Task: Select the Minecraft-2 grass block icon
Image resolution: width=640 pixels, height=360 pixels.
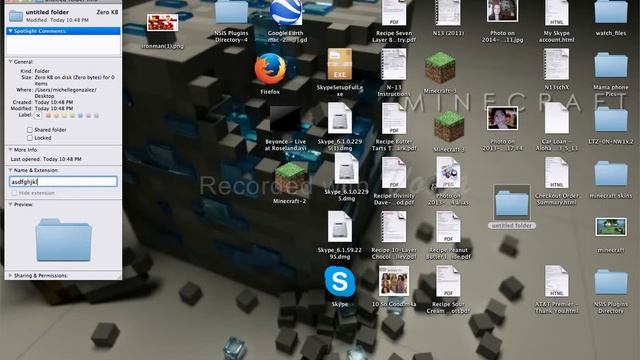Action: 290,178
